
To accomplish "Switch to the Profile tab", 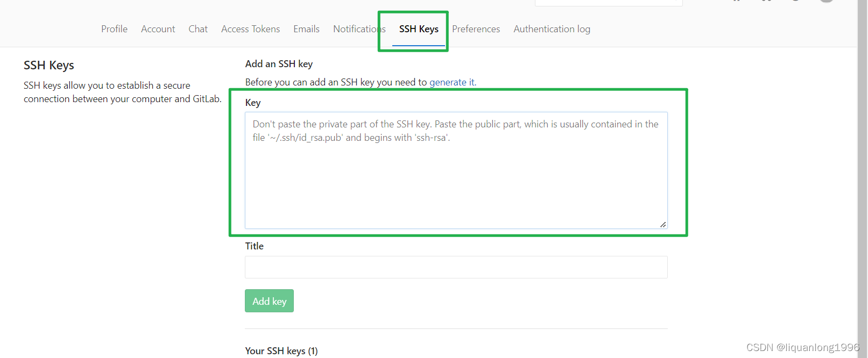I will coord(114,29).
